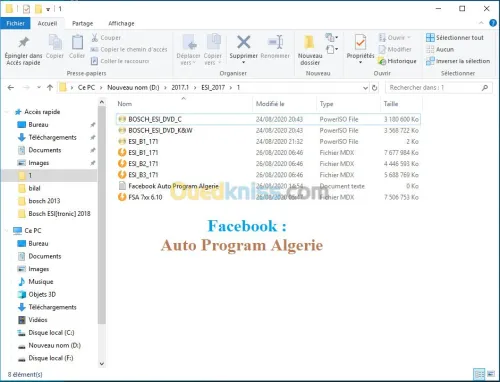Open Bosch ESI[tronic] 2018 folder
This screenshot has height=382, width=500.
(x=59, y=214)
